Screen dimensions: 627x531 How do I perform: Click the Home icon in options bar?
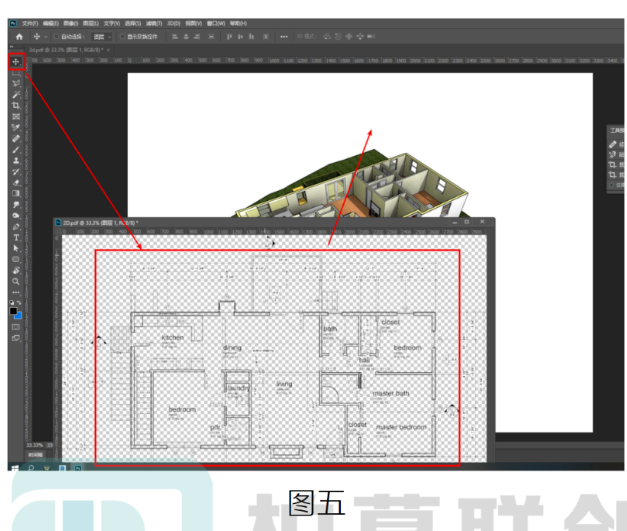(19, 37)
